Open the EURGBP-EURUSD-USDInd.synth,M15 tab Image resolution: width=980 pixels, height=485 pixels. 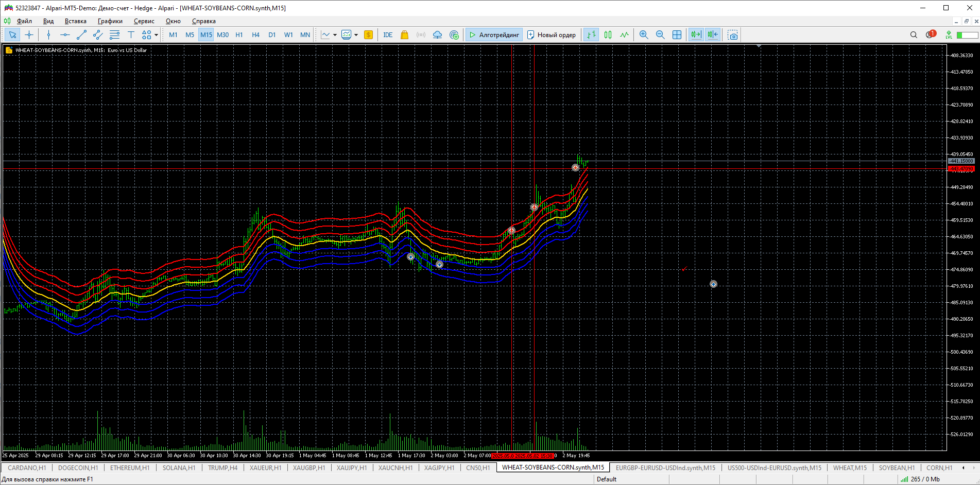665,468
